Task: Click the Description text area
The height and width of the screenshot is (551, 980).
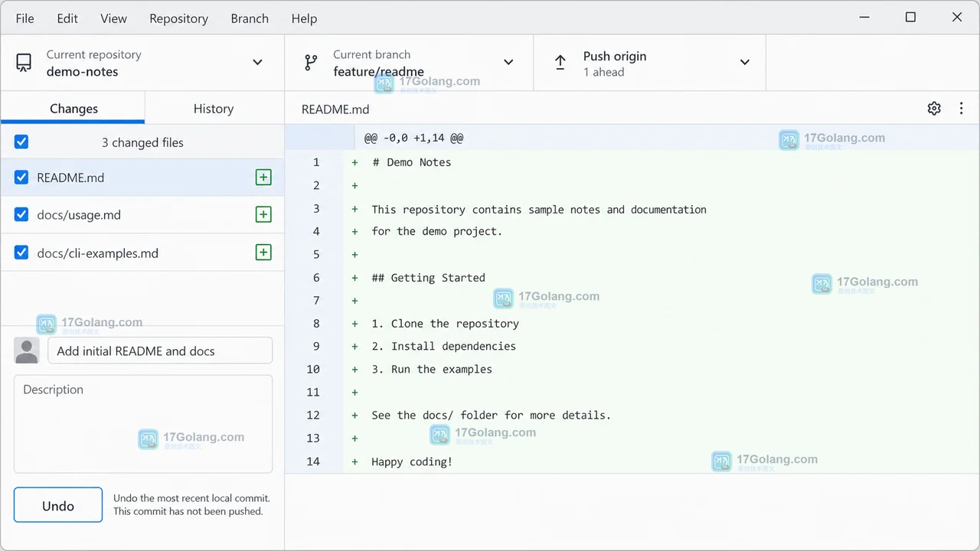Action: click(143, 424)
